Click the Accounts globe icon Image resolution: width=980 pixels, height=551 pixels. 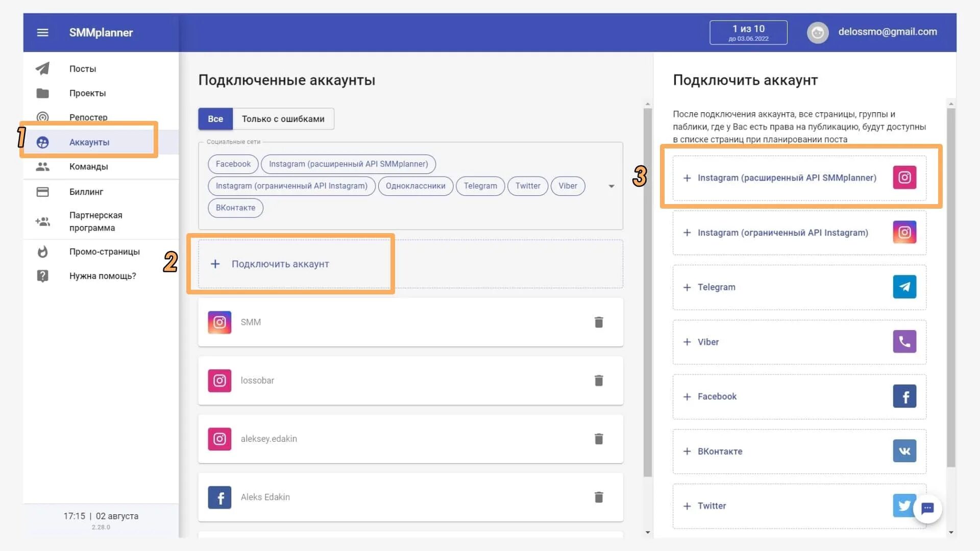[43, 142]
